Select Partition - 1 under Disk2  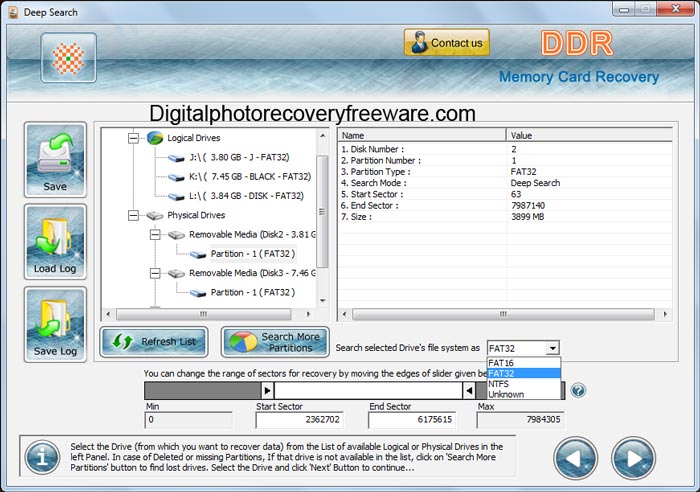tap(253, 254)
